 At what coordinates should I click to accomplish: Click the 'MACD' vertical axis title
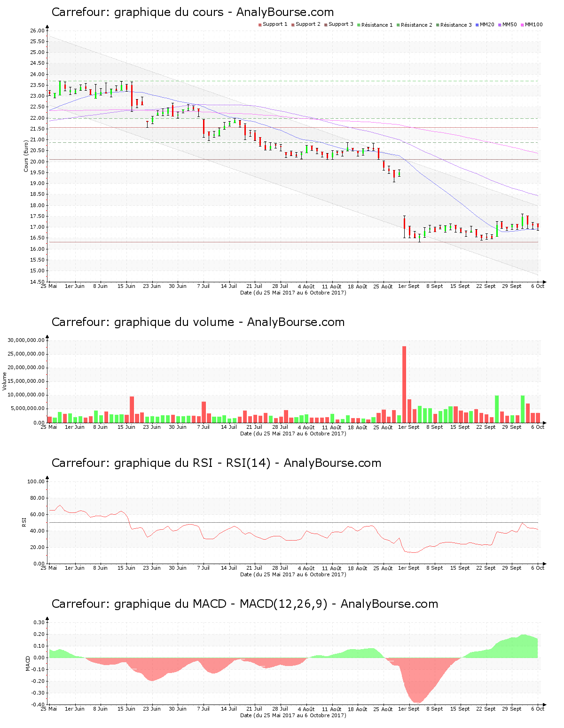(28, 663)
